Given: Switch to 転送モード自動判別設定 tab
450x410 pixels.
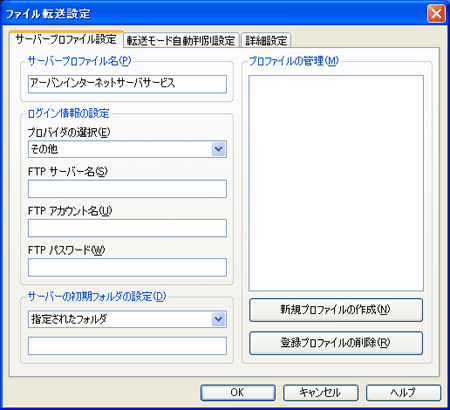Looking at the screenshot, I should 181,41.
